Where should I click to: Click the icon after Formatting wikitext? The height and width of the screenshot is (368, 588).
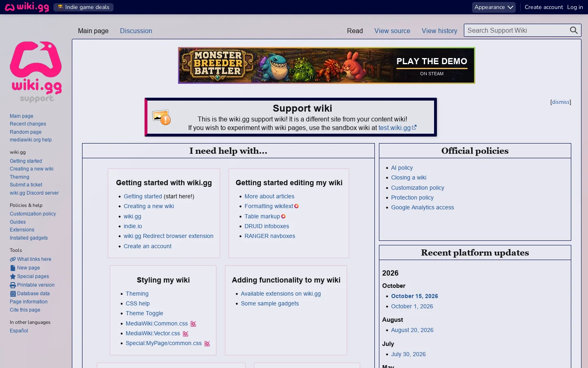296,206
